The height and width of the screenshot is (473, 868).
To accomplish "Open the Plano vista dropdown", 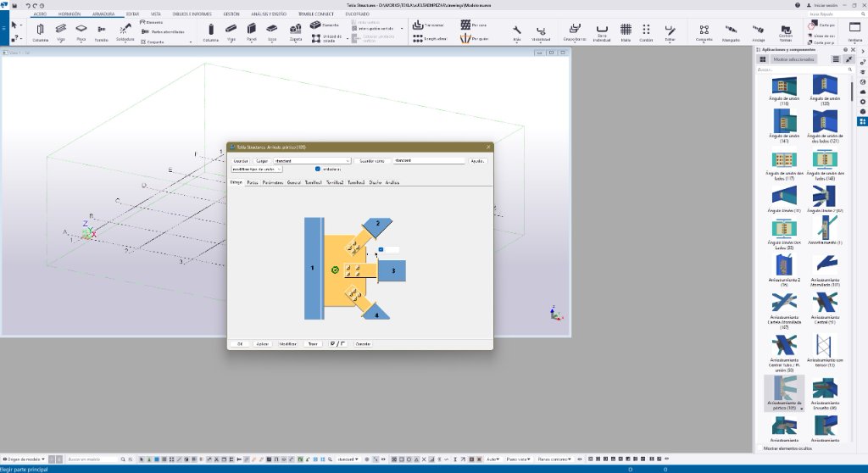I will pos(518,459).
